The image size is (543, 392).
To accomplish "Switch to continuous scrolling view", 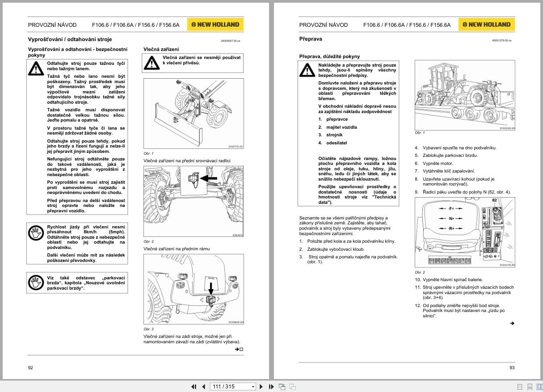I will 530,387.
